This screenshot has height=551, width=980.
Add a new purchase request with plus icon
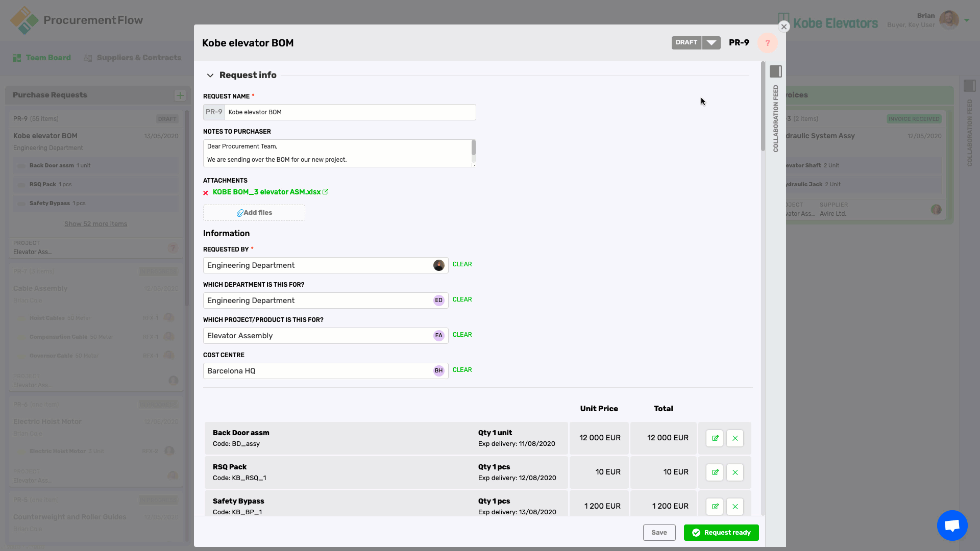pyautogui.click(x=180, y=95)
